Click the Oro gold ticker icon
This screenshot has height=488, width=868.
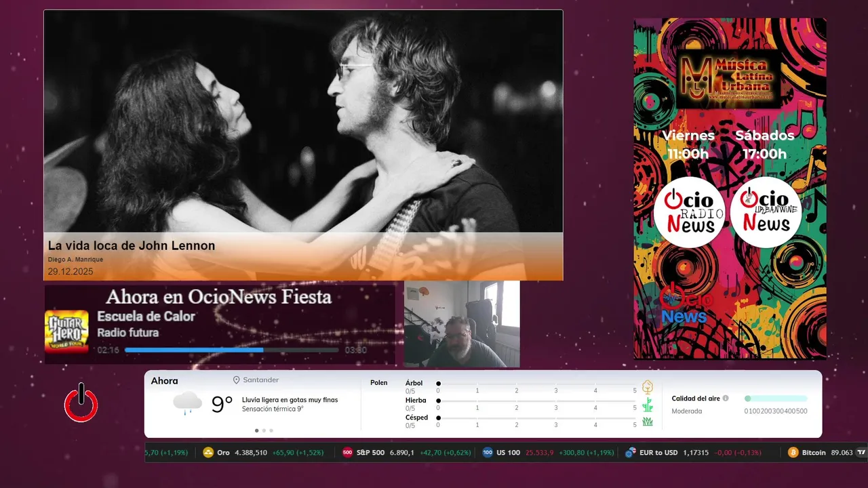tap(208, 452)
